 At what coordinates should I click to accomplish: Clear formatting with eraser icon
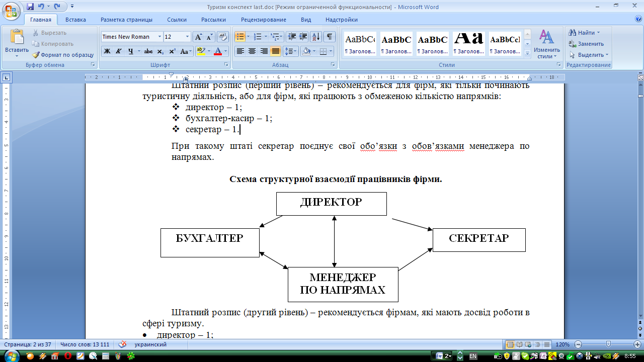click(223, 37)
